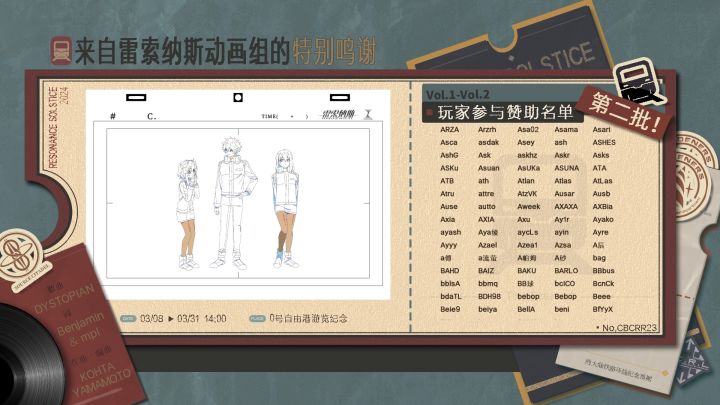Select the name BfYyX
The image size is (720, 405).
pyautogui.click(x=602, y=309)
